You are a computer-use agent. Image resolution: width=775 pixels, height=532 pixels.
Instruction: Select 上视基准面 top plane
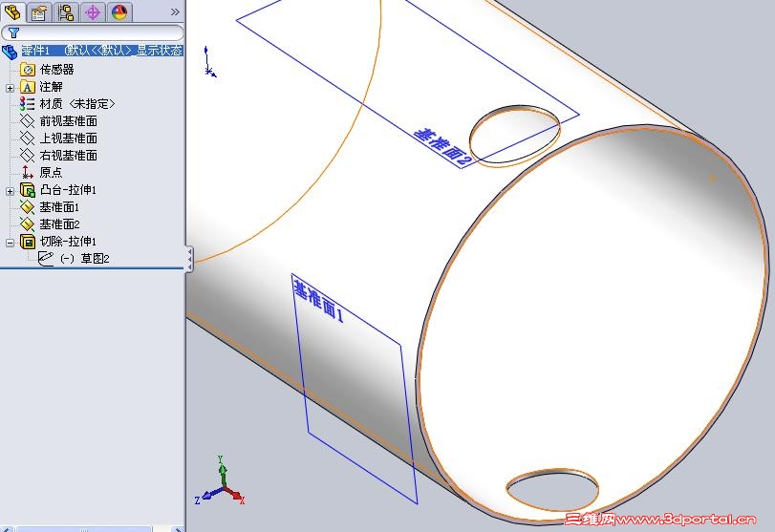[x=68, y=138]
